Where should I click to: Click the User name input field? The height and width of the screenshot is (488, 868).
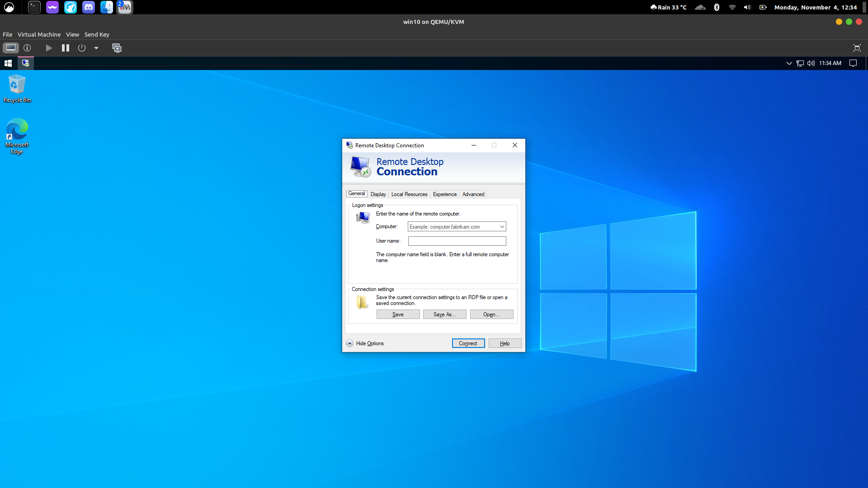457,241
